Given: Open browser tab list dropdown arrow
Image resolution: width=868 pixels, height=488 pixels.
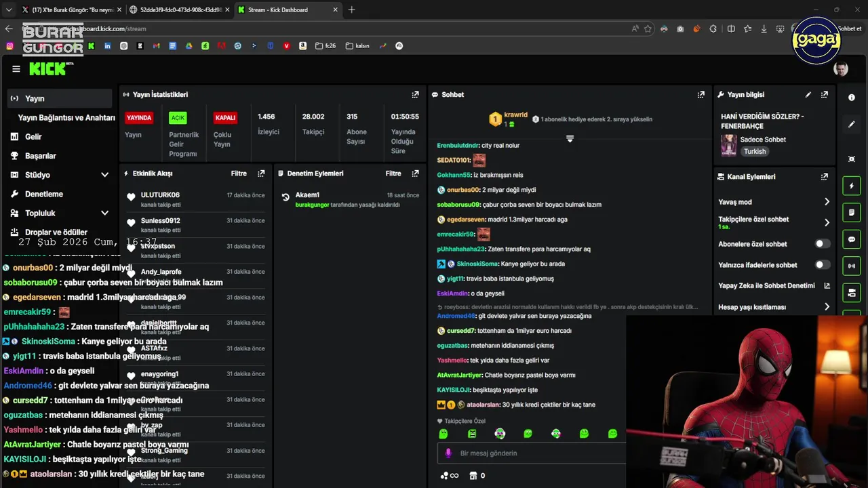Looking at the screenshot, I should coord(8,10).
